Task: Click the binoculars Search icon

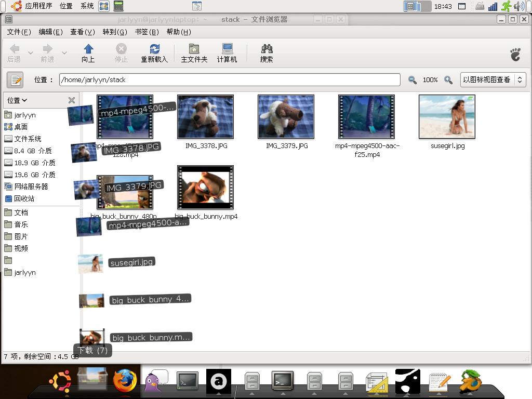Action: pos(267,54)
